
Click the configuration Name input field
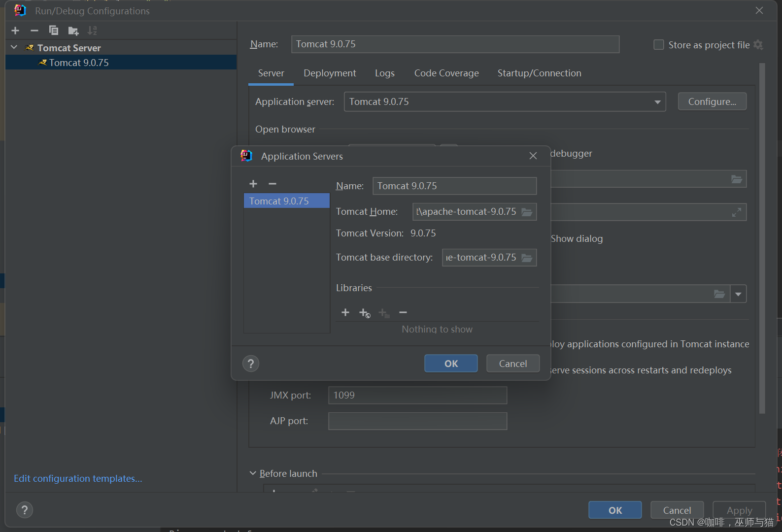pyautogui.click(x=455, y=44)
